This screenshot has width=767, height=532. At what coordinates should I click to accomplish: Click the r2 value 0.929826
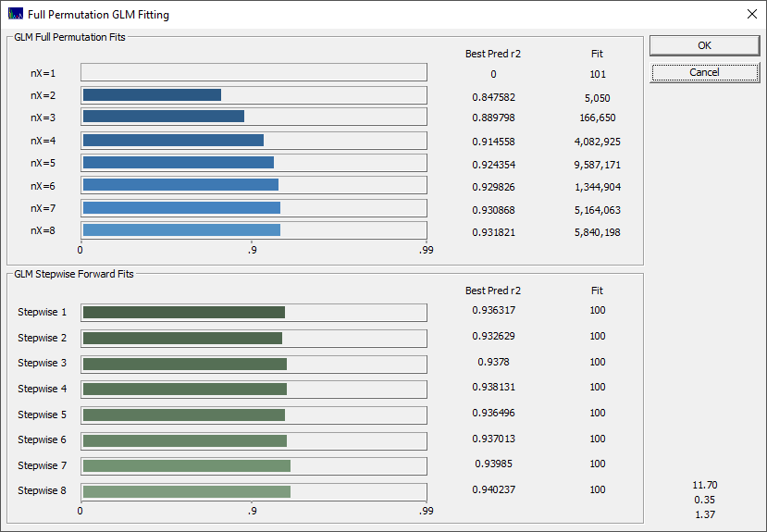[493, 187]
